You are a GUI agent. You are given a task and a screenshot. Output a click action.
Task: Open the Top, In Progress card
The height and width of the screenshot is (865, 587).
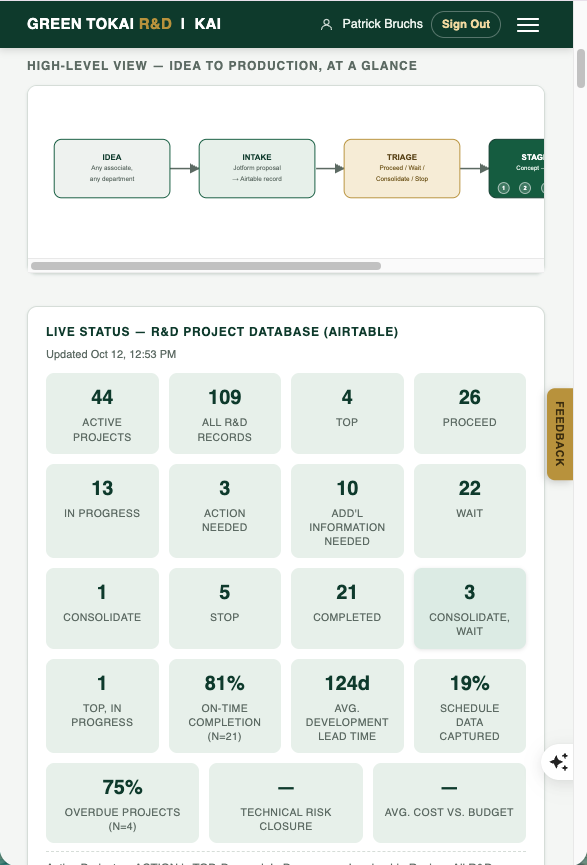102,706
